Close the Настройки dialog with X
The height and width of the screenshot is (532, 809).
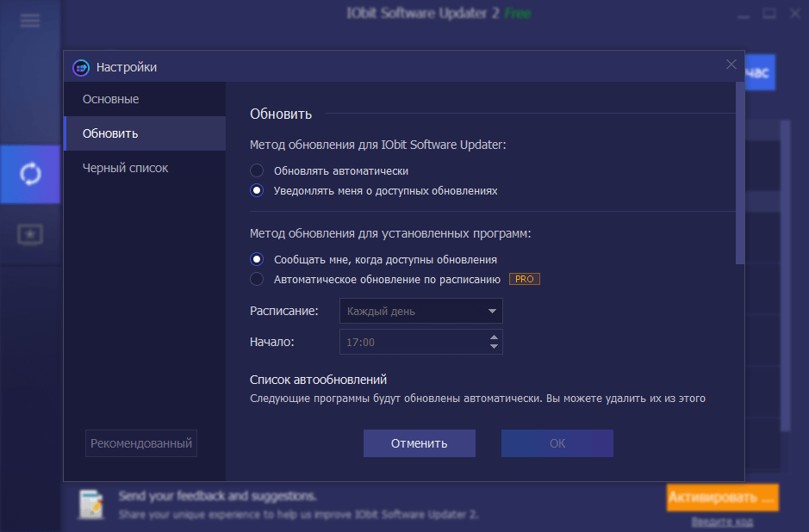(731, 64)
